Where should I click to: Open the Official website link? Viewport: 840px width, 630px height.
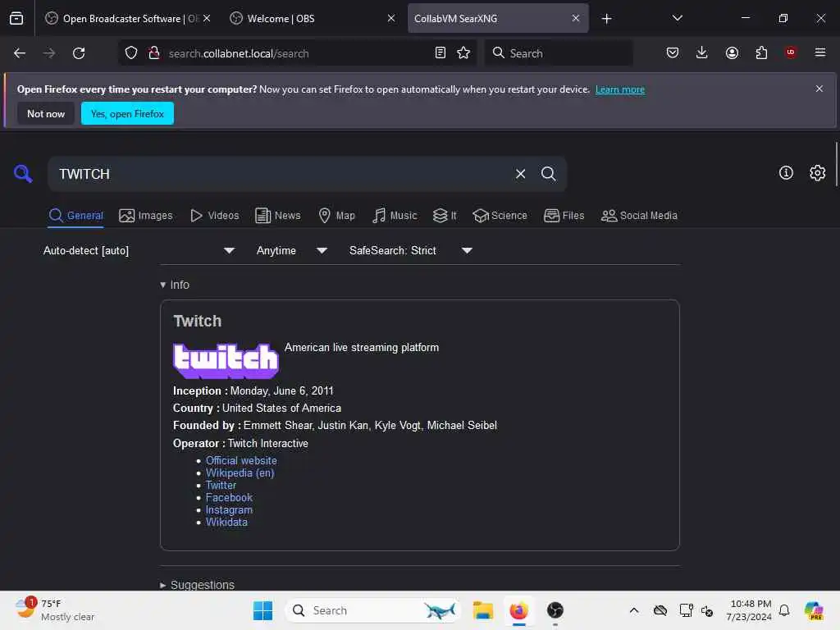click(241, 460)
